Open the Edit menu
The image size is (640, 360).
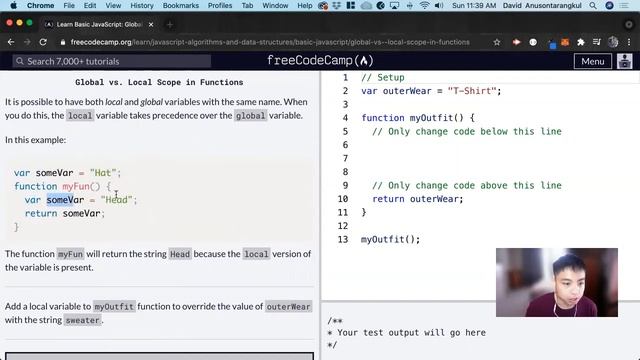click(90, 5)
